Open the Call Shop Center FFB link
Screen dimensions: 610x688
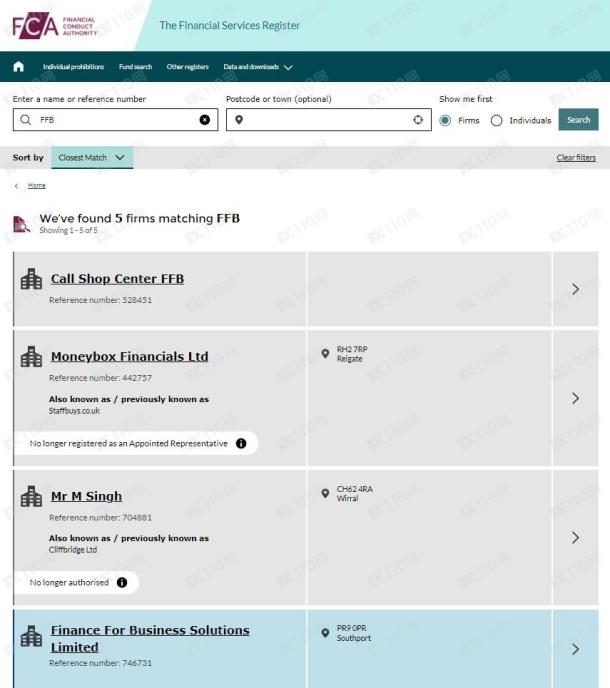point(117,279)
